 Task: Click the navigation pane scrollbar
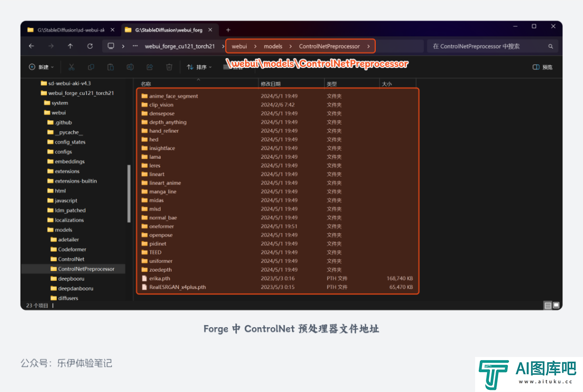[x=128, y=193]
